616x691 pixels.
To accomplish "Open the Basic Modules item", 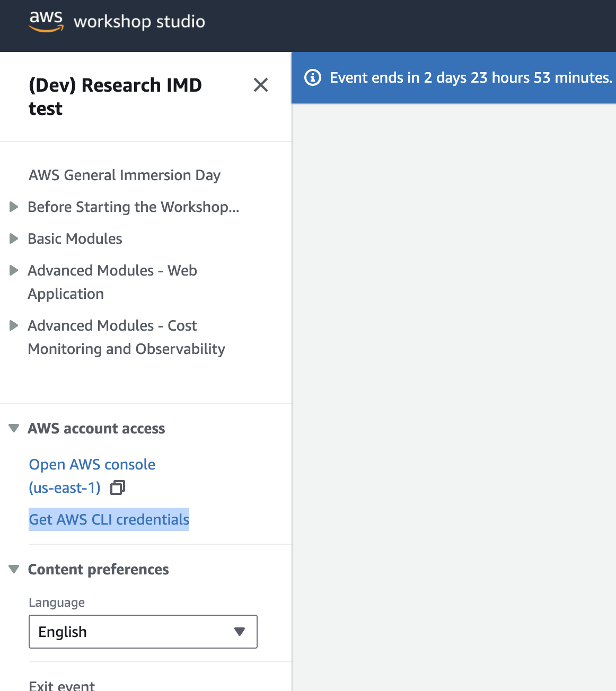I will pos(75,238).
